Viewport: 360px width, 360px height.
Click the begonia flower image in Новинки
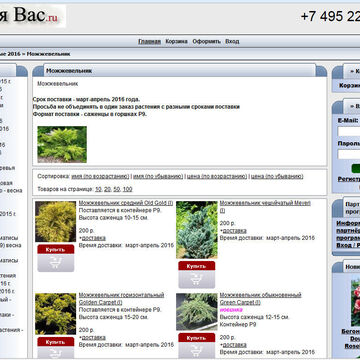(355, 302)
